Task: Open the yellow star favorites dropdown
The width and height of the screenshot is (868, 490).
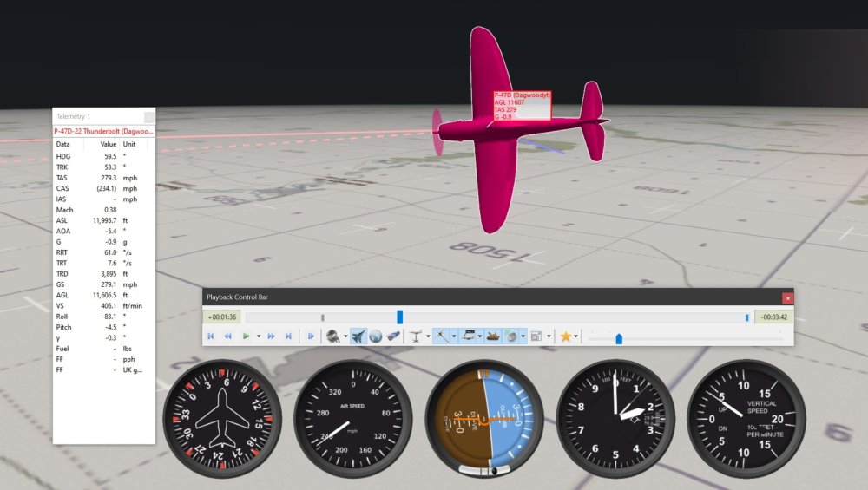Action: click(x=576, y=336)
